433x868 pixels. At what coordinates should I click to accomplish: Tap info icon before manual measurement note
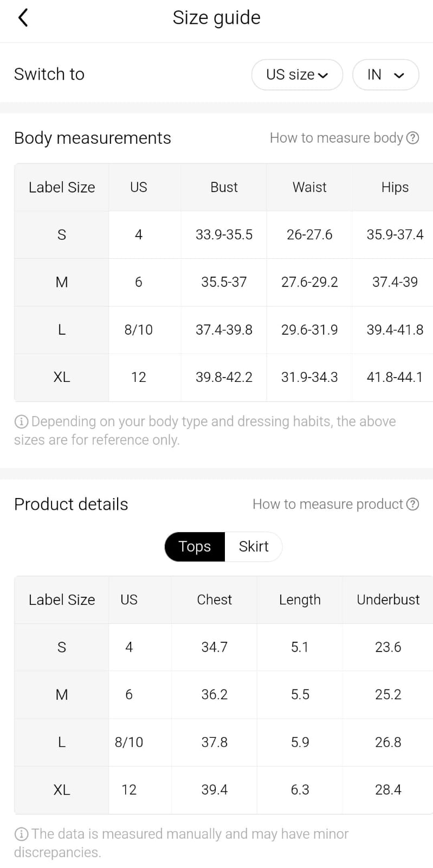(x=21, y=834)
